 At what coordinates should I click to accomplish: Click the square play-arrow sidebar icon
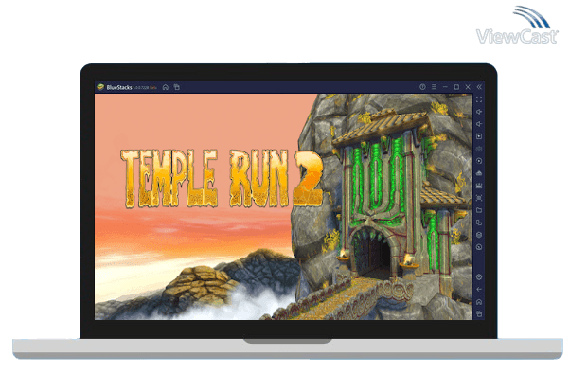479,136
